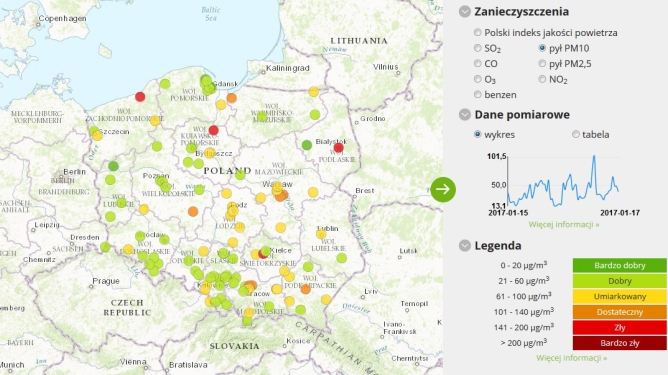668x375 pixels.
Task: Collapse the Legenda section
Action: 465,245
